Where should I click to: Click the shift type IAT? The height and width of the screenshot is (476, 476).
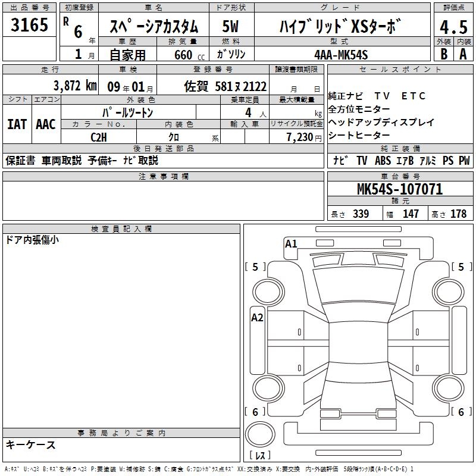(17, 124)
